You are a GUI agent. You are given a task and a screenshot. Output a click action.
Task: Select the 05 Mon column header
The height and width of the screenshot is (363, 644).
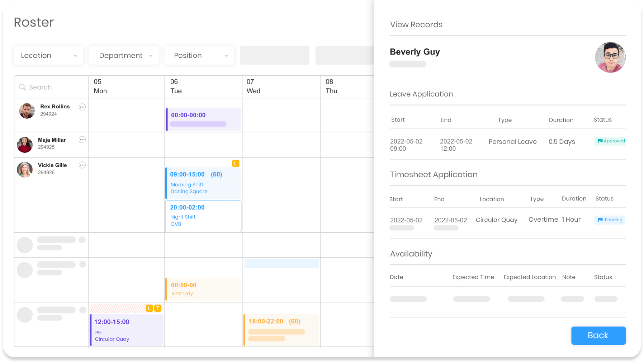pos(126,87)
